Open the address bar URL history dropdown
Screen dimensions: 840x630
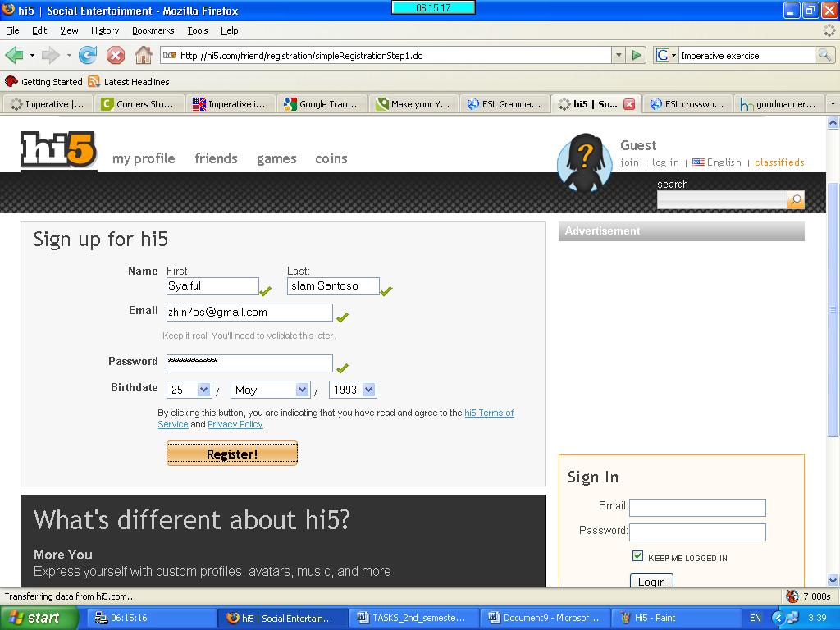pyautogui.click(x=619, y=55)
